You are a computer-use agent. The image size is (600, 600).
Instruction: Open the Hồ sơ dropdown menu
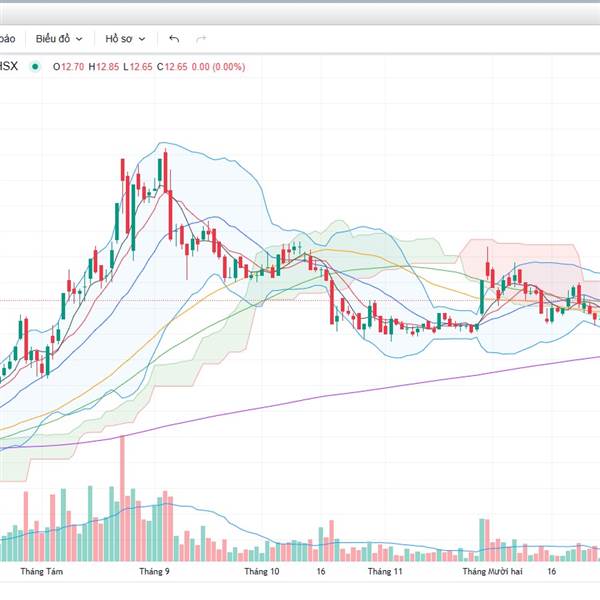pyautogui.click(x=125, y=39)
